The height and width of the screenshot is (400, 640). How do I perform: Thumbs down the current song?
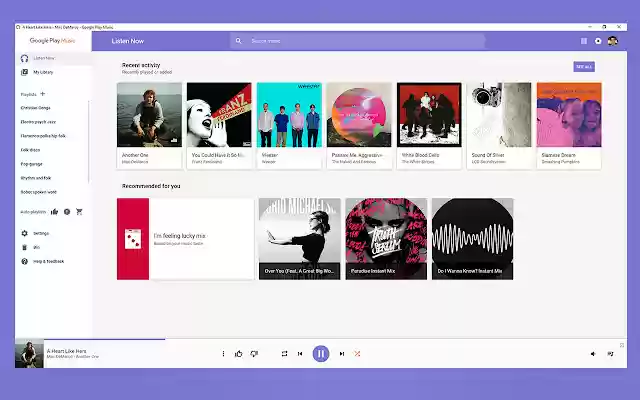point(254,353)
